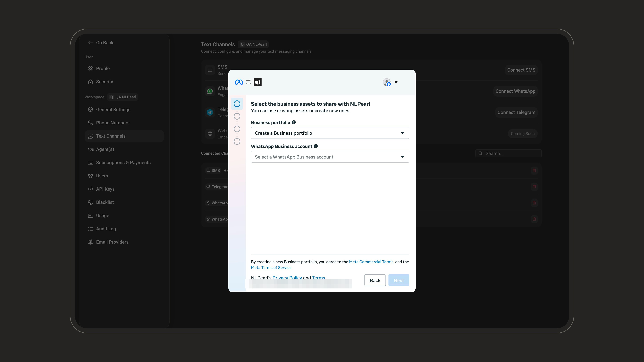Open API Keys in sidebar
Viewport: 644px width, 362px height.
[124, 189]
